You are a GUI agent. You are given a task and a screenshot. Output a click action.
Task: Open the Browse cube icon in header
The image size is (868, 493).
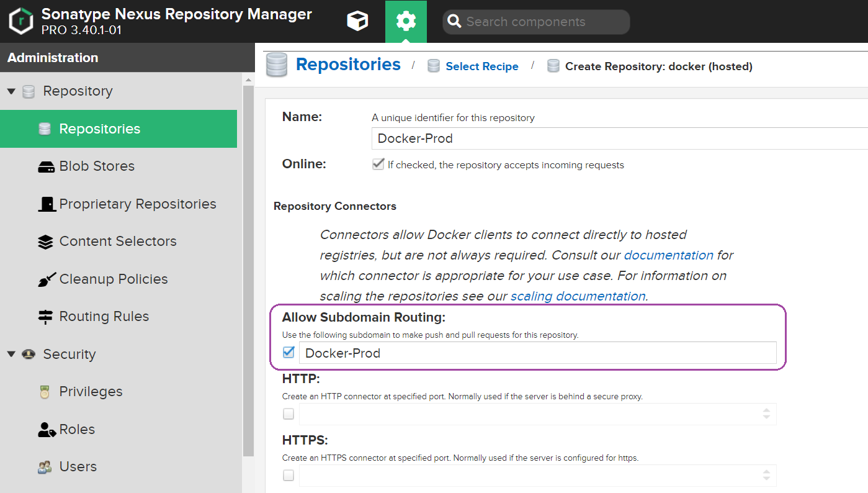(357, 22)
